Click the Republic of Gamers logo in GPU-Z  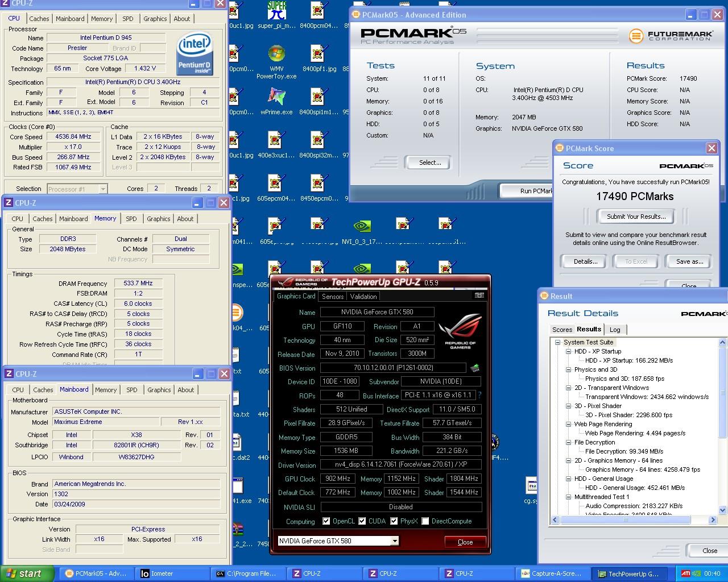[x=460, y=331]
